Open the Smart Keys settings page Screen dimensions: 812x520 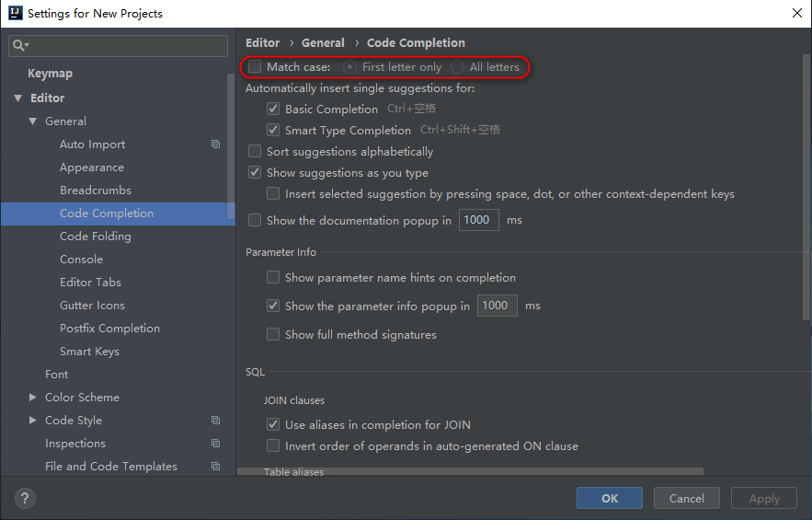[89, 352]
